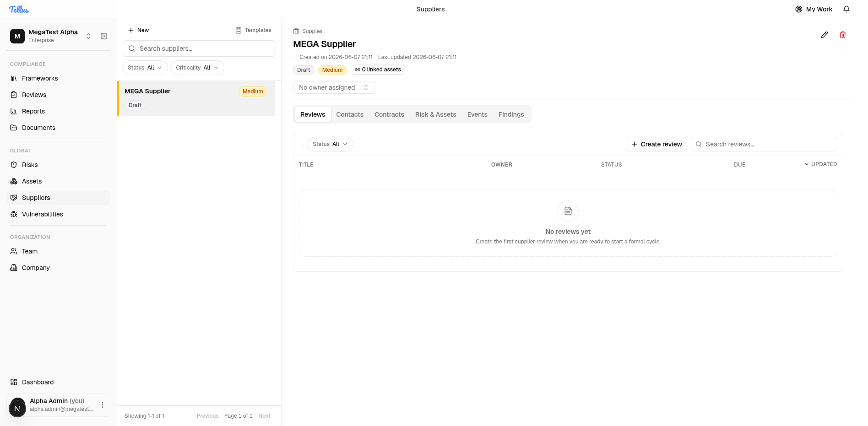Sort reviews by UPDATED column
This screenshot has width=868, height=426.
click(821, 164)
